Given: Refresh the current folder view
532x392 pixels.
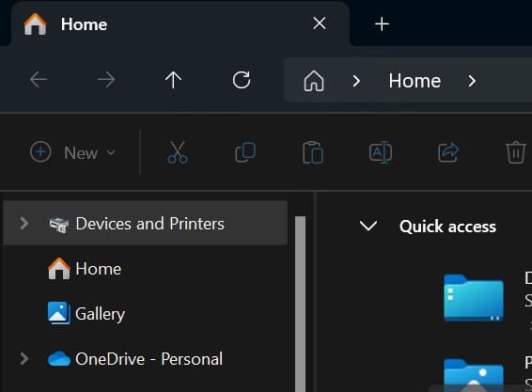Looking at the screenshot, I should point(242,80).
